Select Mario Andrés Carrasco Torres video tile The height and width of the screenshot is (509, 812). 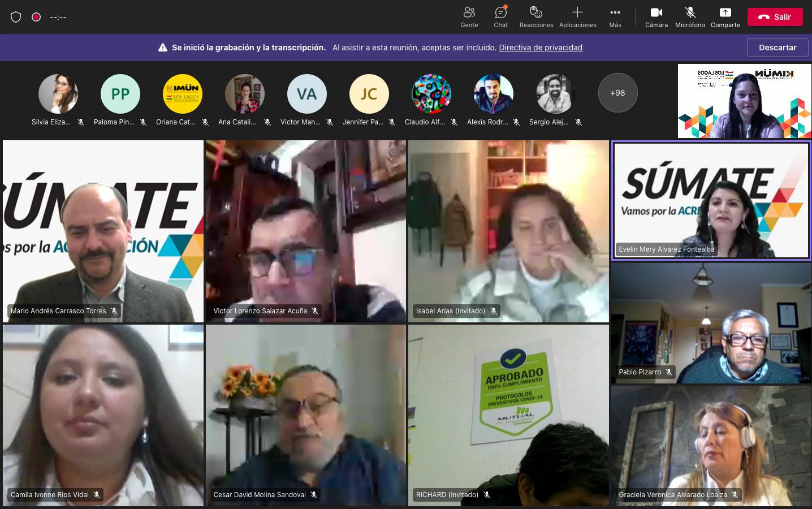click(x=103, y=231)
